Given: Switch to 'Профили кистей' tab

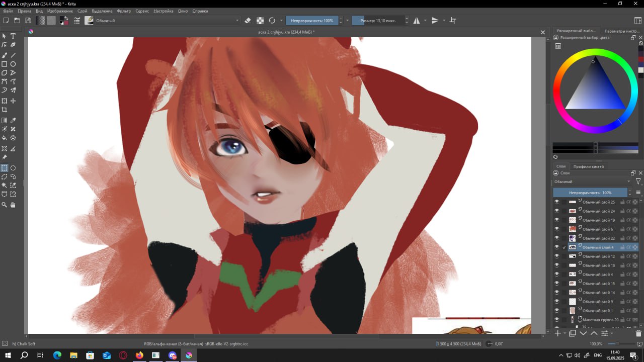Looking at the screenshot, I should click(589, 166).
